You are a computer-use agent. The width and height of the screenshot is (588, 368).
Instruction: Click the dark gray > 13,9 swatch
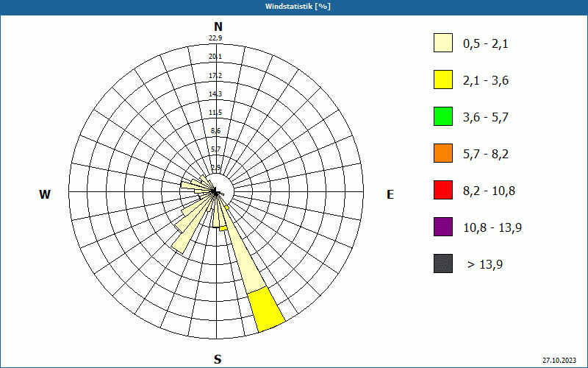(x=443, y=263)
